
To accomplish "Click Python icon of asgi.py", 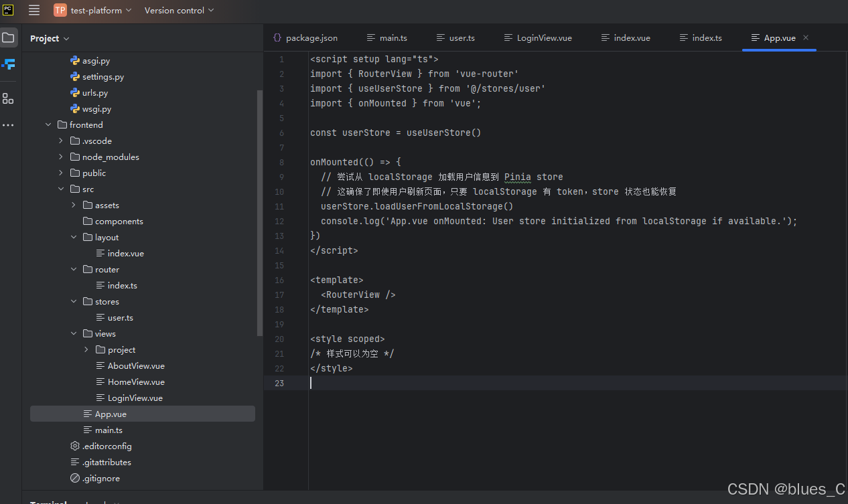I will pyautogui.click(x=75, y=61).
